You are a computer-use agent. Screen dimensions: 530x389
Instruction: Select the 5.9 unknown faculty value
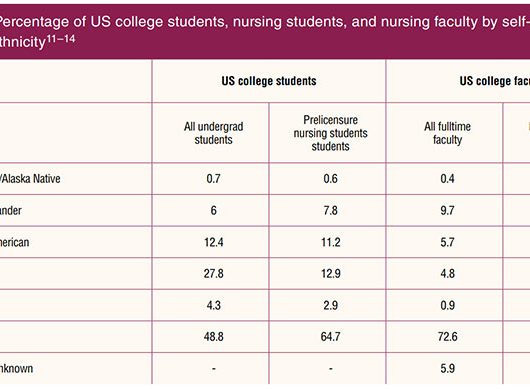447,368
